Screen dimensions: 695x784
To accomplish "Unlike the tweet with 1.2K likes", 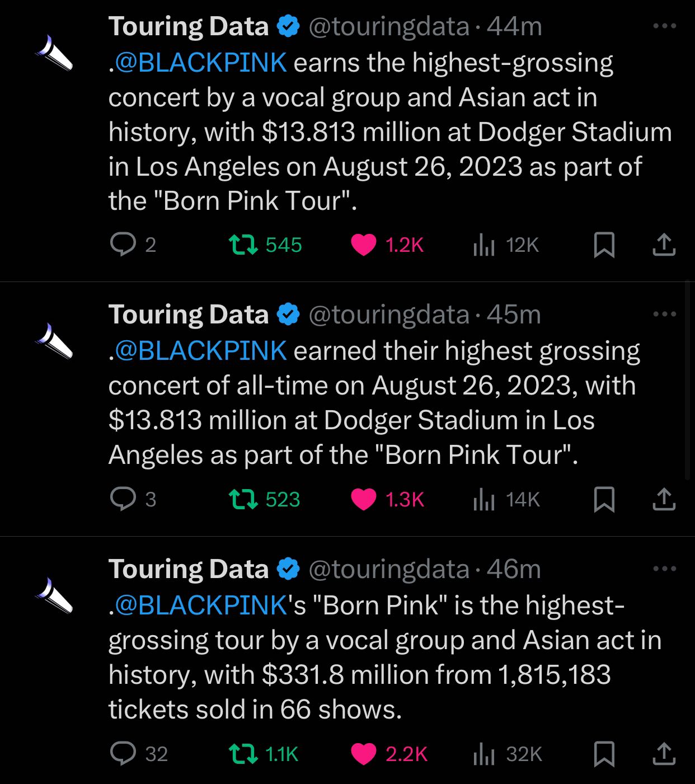I will (363, 245).
